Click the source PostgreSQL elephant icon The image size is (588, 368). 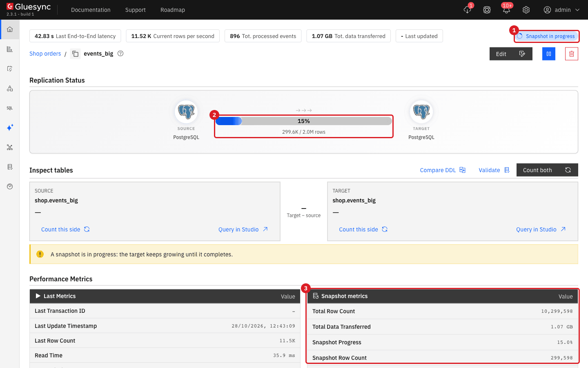click(x=186, y=112)
